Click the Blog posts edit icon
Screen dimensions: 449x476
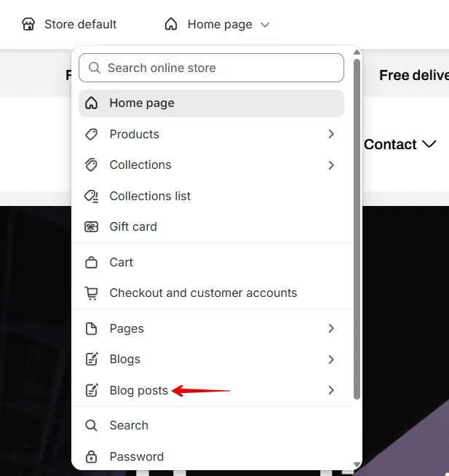(92, 390)
